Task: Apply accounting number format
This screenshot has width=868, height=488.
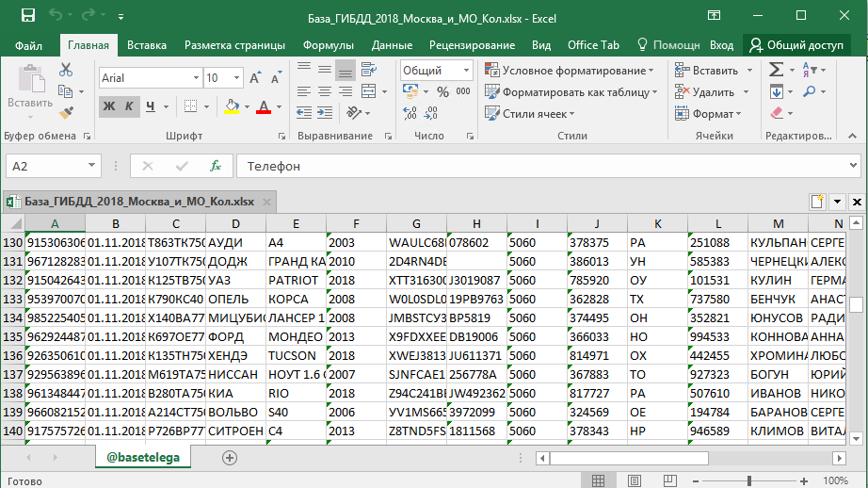Action: pyautogui.click(x=410, y=91)
